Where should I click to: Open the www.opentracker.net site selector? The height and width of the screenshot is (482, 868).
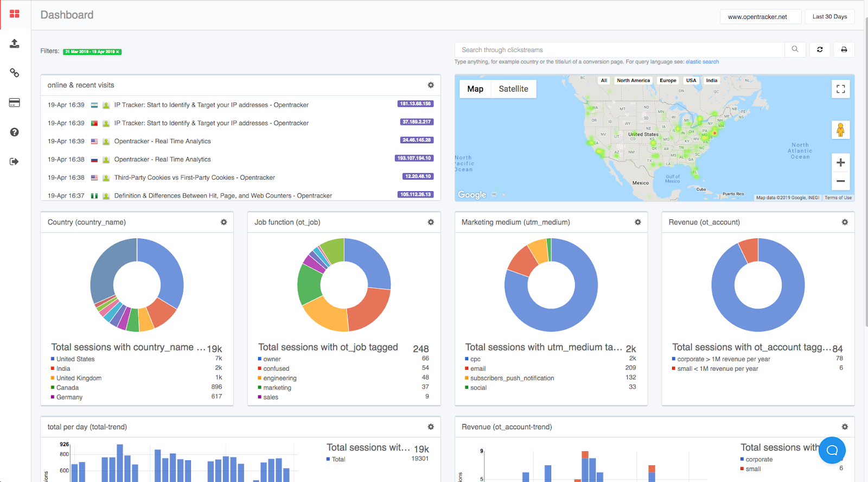(x=757, y=17)
